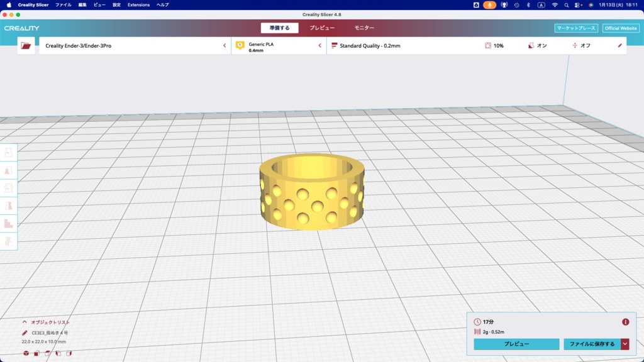Switch to the 準備する tab

[280, 28]
